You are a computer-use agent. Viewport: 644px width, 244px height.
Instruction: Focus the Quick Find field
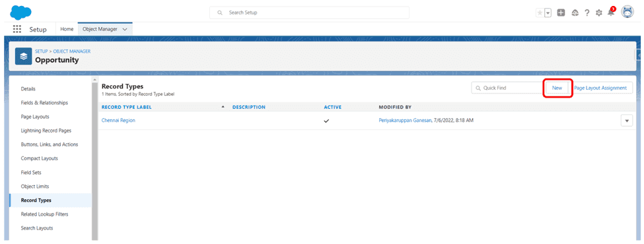pyautogui.click(x=507, y=88)
